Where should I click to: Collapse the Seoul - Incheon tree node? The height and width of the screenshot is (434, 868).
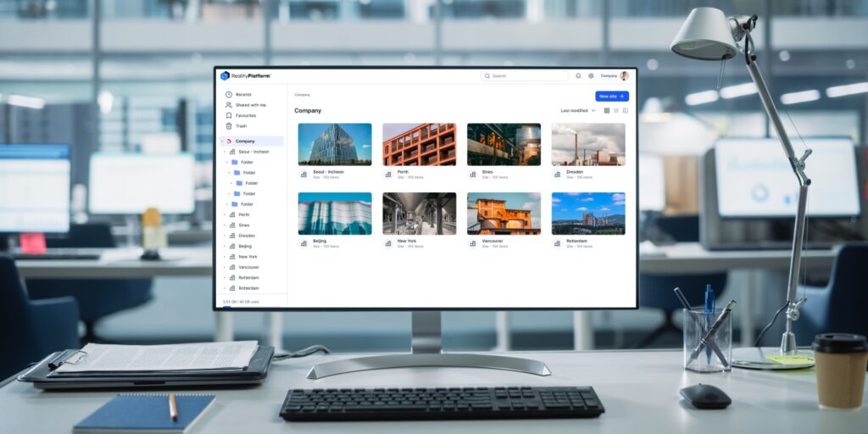coord(225,152)
